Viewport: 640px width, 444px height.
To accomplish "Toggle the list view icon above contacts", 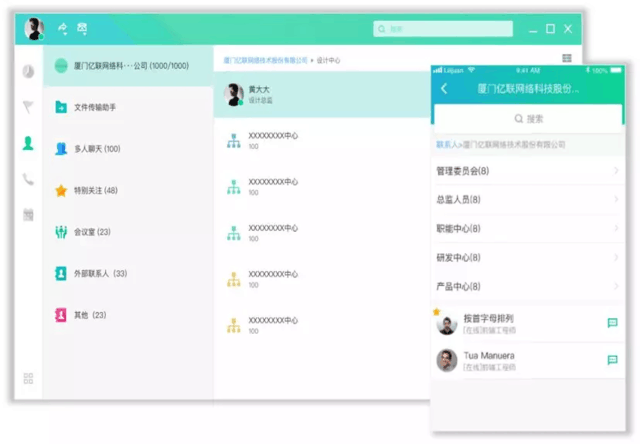I will click(567, 60).
